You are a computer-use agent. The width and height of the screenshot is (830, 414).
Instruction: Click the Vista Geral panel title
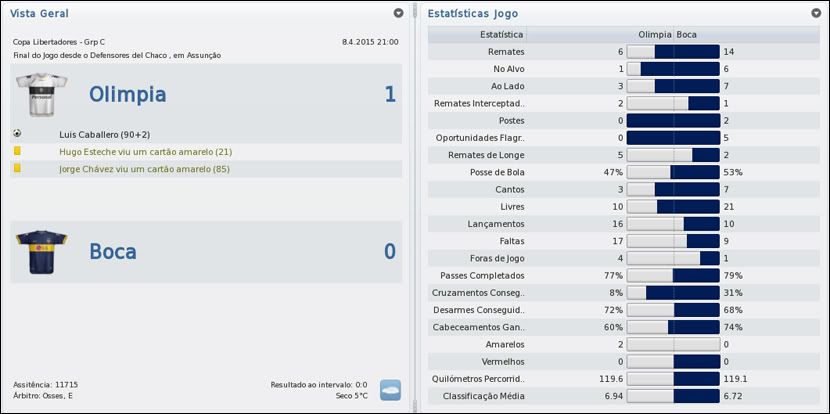[41, 13]
